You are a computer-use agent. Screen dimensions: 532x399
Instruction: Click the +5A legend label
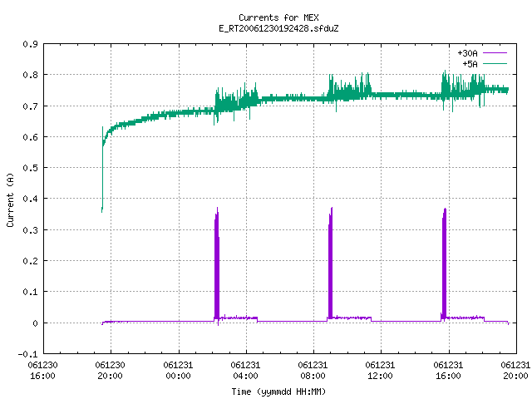coord(470,64)
